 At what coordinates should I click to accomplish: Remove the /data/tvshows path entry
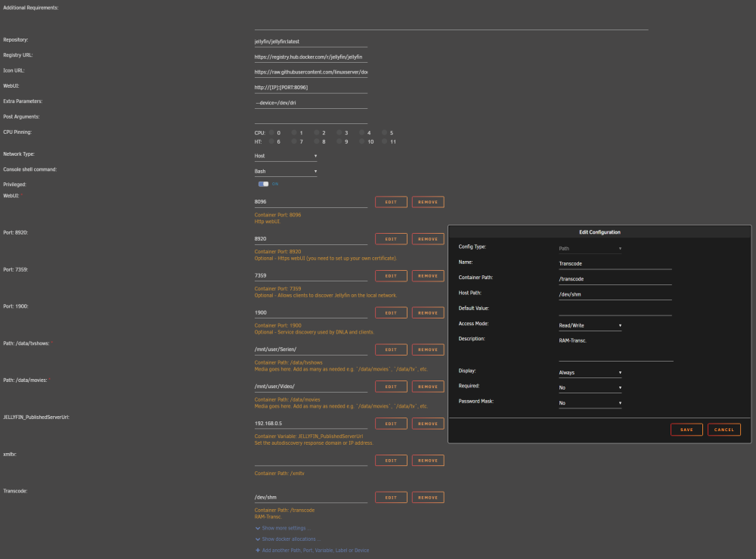coord(428,349)
